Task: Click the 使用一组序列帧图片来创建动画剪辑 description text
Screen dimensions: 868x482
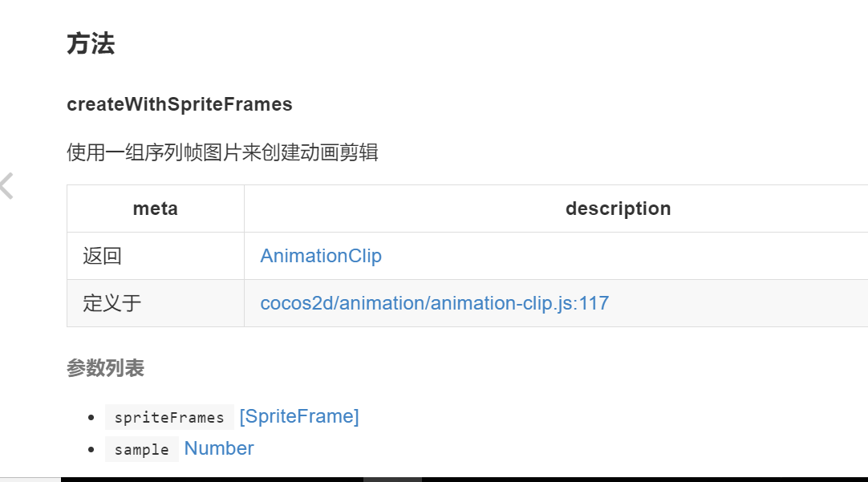Action: pyautogui.click(x=222, y=152)
